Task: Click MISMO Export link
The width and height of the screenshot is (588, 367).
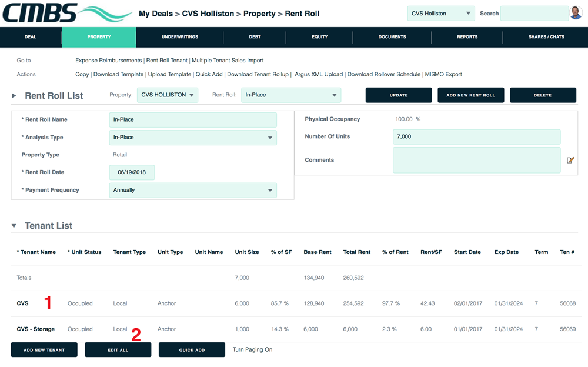Action: (x=443, y=74)
